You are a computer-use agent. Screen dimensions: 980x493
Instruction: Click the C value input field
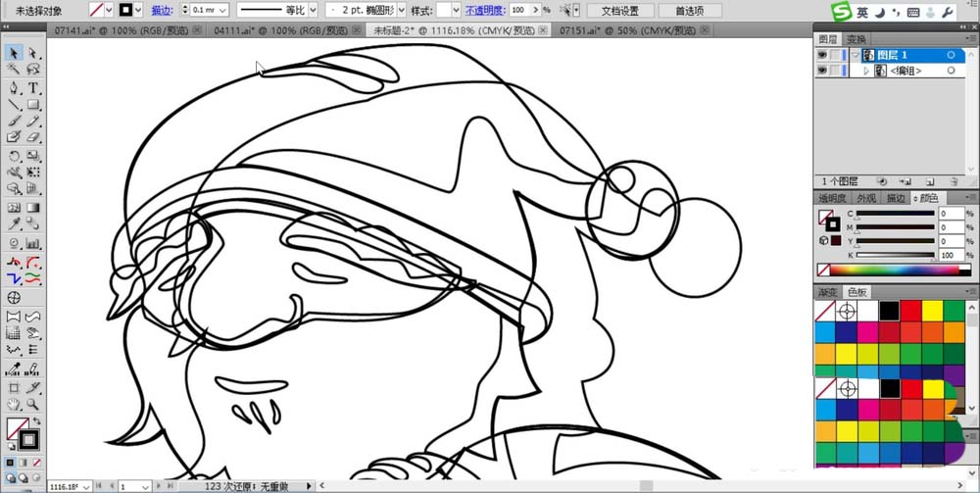point(952,214)
